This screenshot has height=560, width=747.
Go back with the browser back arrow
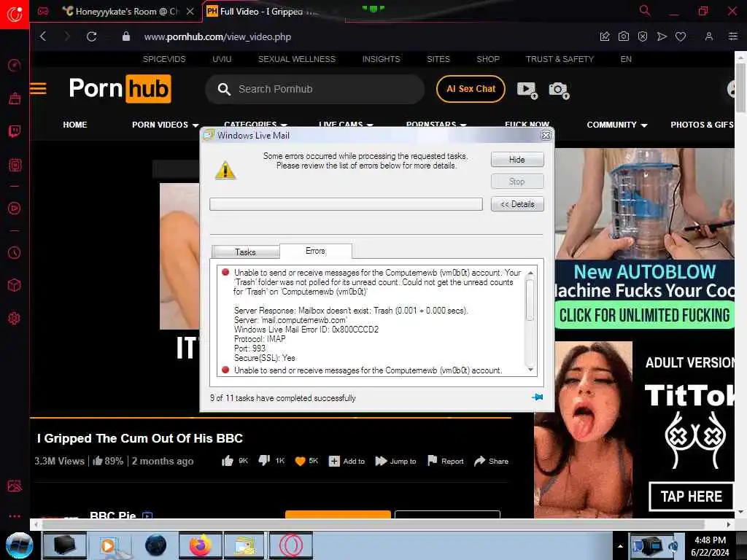[43, 36]
